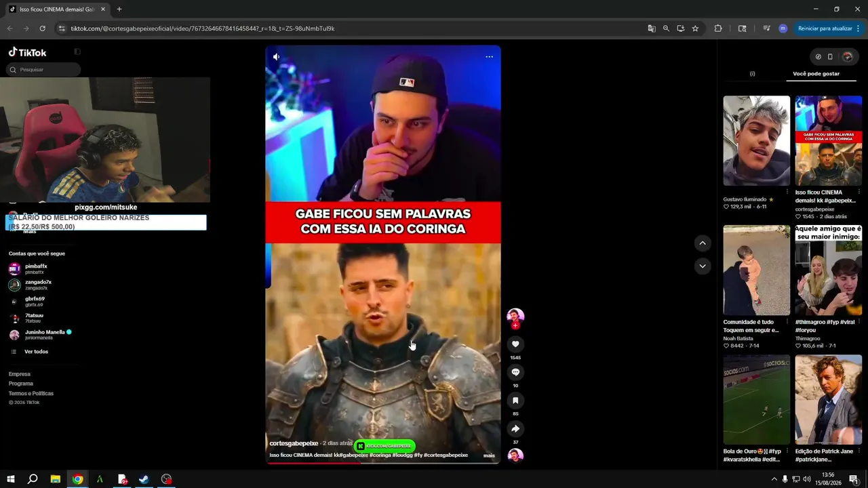The image size is (868, 488).
Task: Select the 'Isso ficou CINEMA demais!' browser tab
Action: 56,9
